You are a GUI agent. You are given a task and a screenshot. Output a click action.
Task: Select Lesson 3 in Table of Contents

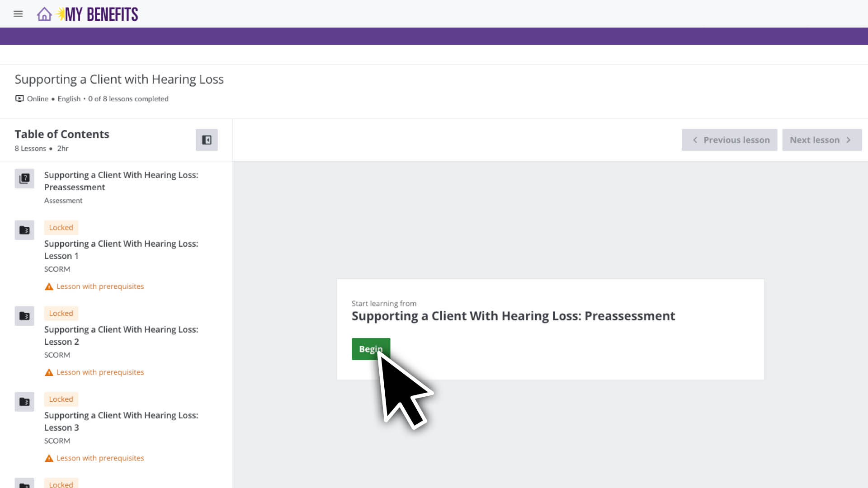point(121,421)
